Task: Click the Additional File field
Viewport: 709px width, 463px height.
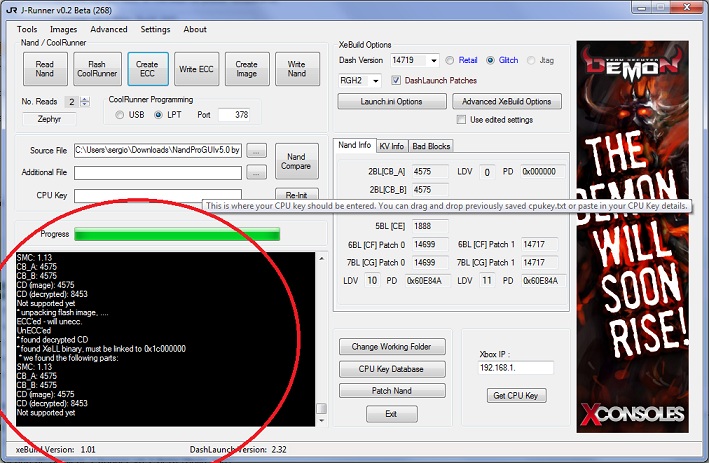Action: (158, 173)
